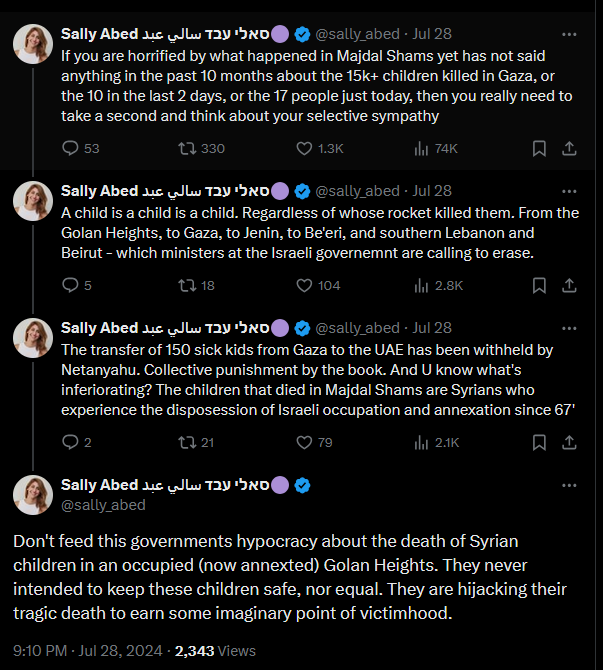Repost the tweet with 21 reposts
The image size is (603, 670).
pyautogui.click(x=187, y=442)
